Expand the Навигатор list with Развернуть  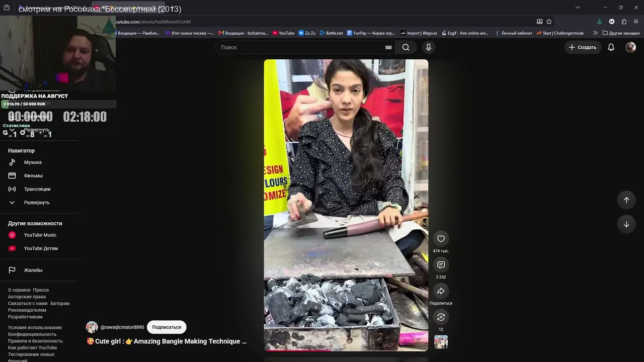click(x=37, y=203)
